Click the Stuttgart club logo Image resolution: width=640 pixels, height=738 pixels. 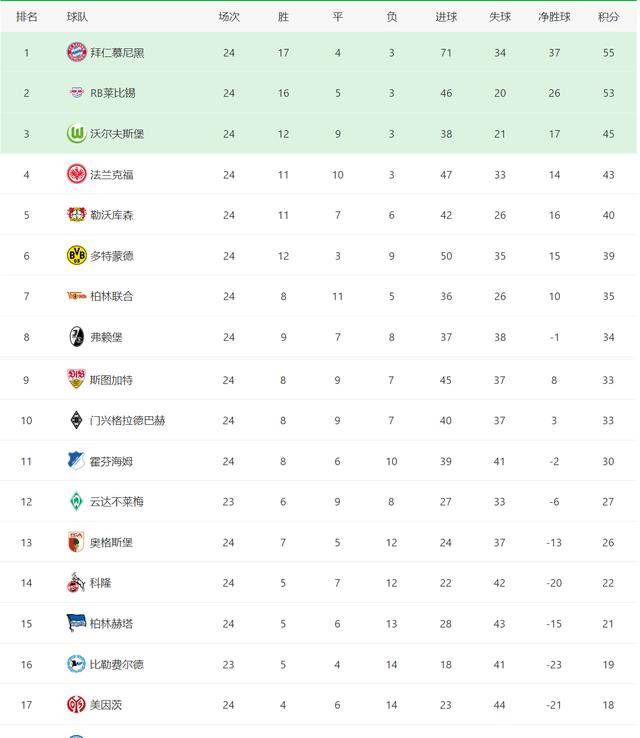[77, 379]
